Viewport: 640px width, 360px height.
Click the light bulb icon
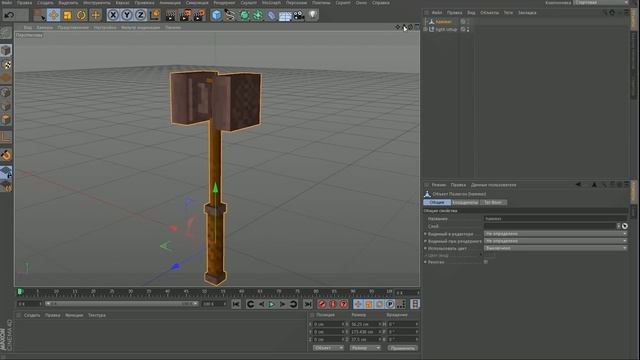tap(313, 15)
